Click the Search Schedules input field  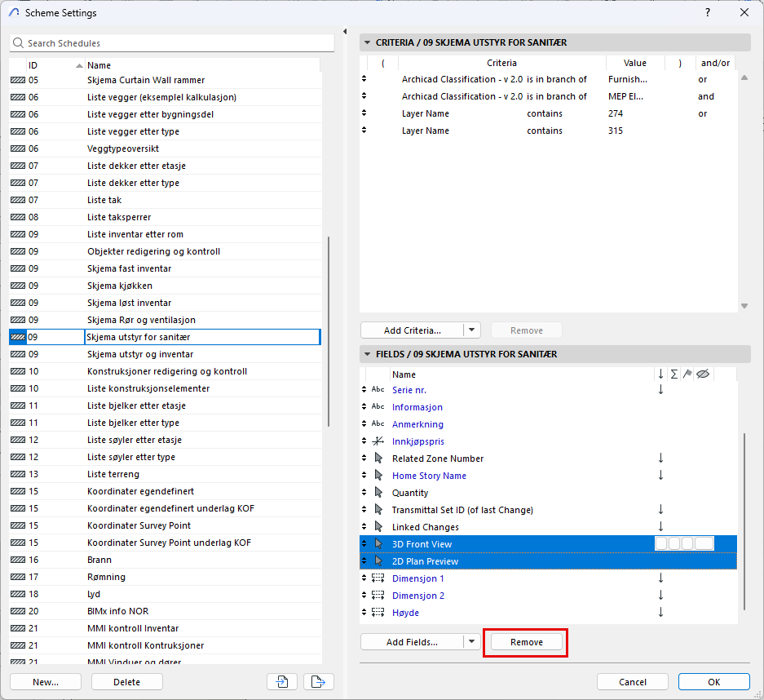pos(178,43)
